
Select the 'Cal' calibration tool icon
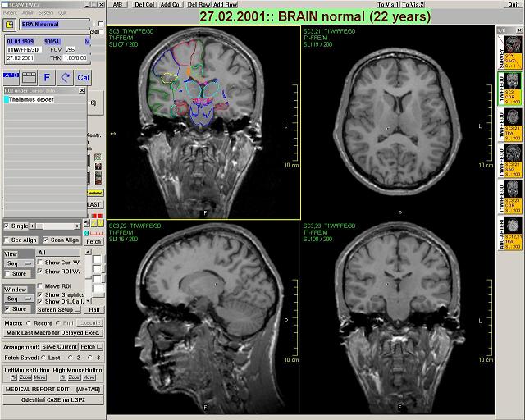point(83,77)
